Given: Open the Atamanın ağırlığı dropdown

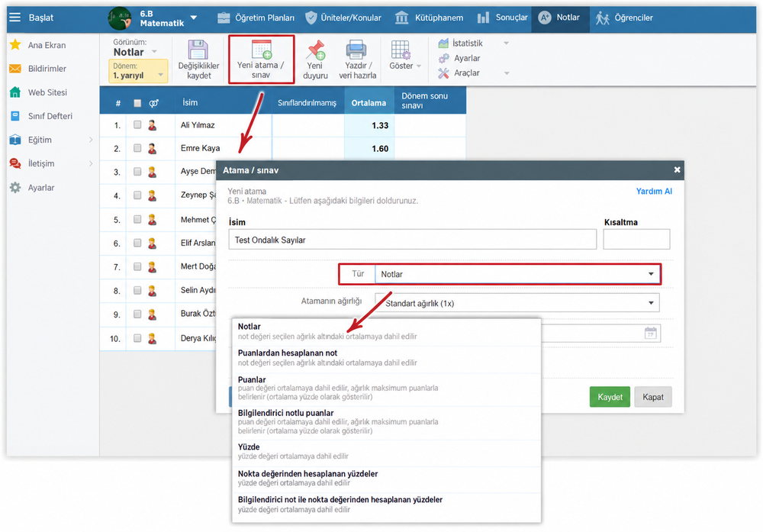Looking at the screenshot, I should tap(517, 303).
